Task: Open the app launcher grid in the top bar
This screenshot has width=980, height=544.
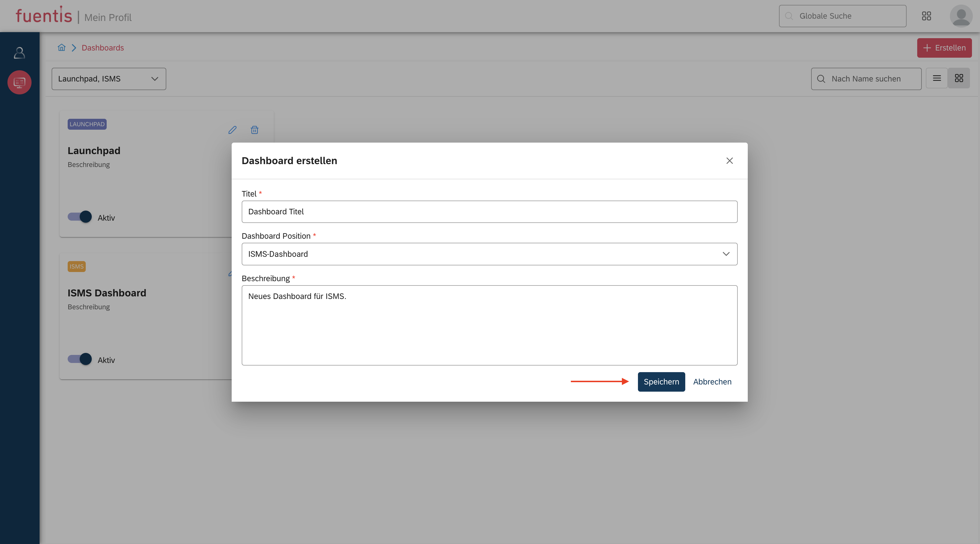Action: pos(926,16)
